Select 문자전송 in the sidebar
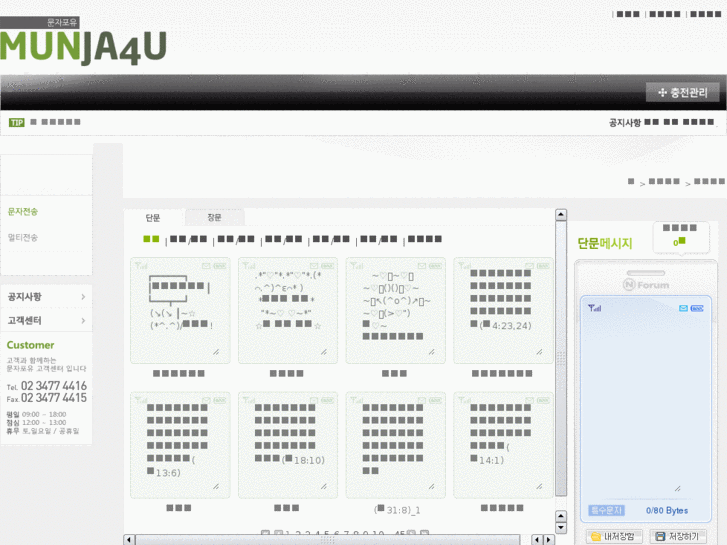This screenshot has width=727, height=545. (23, 212)
